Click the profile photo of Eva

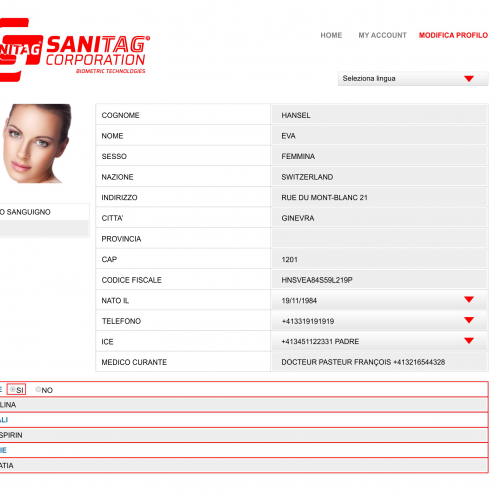click(36, 144)
